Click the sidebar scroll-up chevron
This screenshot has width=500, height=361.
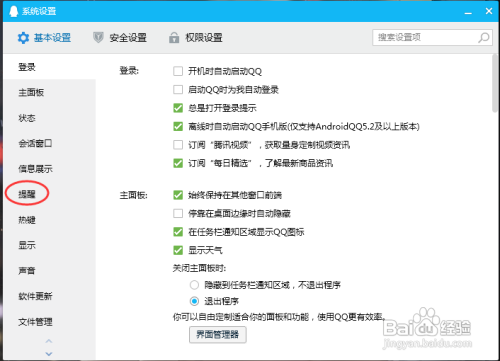click(49, 341)
